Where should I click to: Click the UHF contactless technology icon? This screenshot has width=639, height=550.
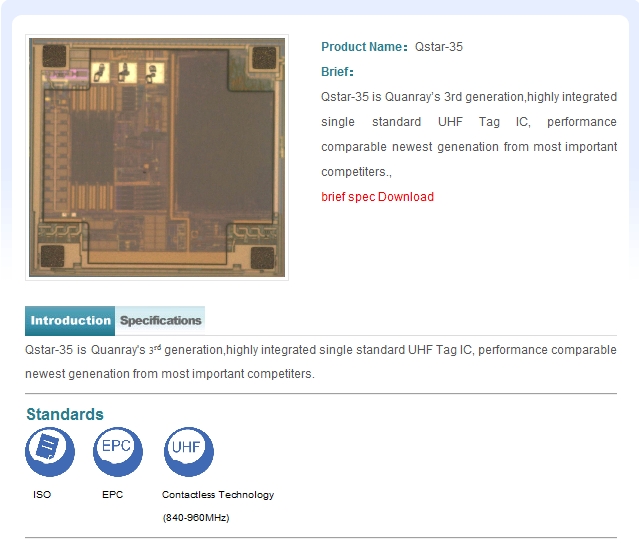click(189, 451)
